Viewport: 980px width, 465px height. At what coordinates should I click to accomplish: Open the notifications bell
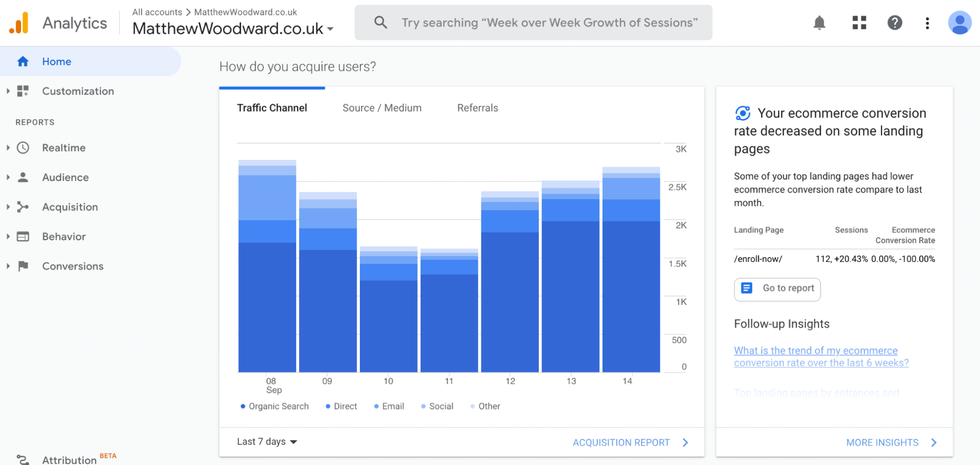click(x=819, y=23)
